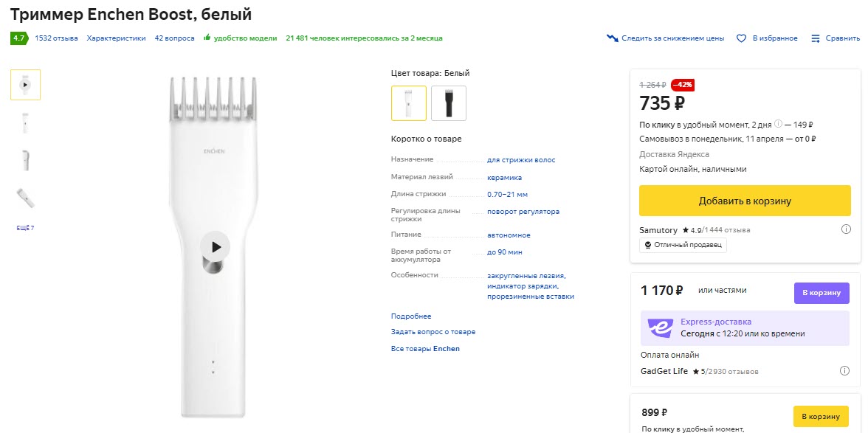Image resolution: width=868 pixels, height=433 pixels.
Task: Click Задать вопрос о товаре link
Action: coord(433,332)
